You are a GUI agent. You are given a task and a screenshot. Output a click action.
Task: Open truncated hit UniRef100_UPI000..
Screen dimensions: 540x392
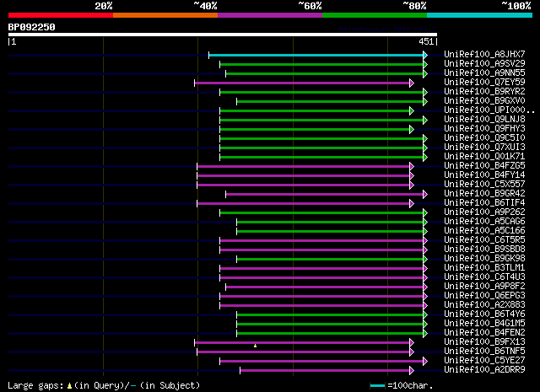489,110
